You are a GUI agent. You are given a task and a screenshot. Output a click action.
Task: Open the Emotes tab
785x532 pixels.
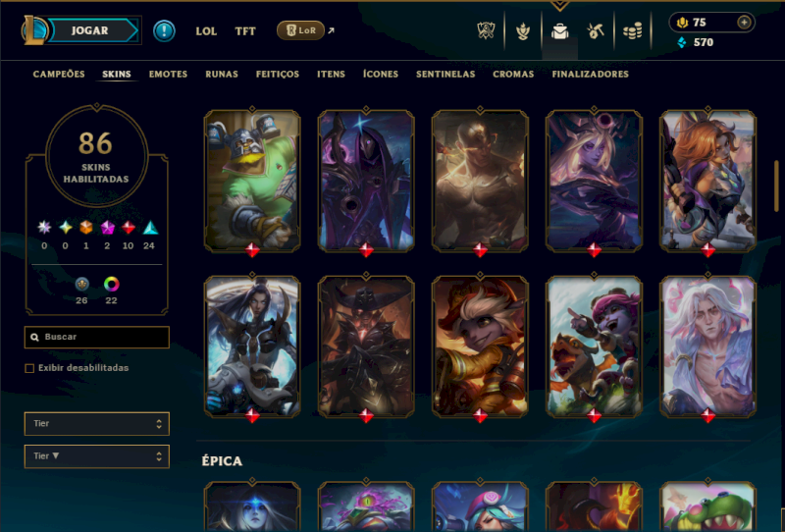pyautogui.click(x=168, y=75)
